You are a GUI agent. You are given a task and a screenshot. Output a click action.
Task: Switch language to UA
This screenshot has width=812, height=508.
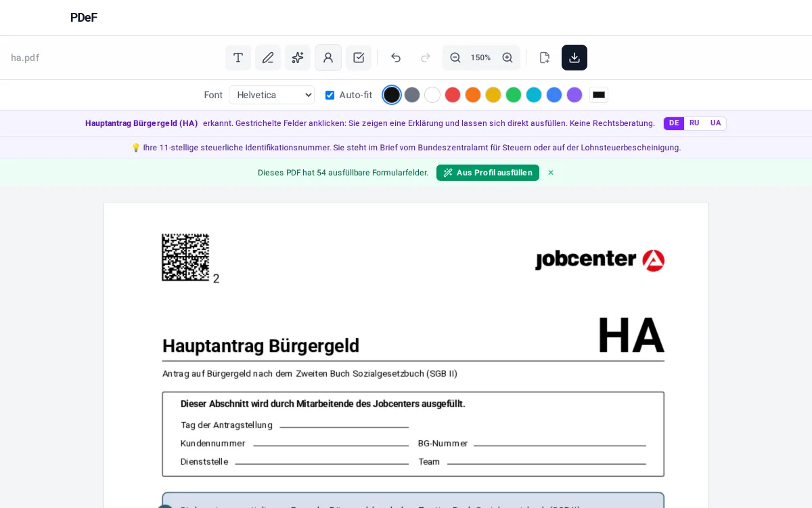pyautogui.click(x=715, y=123)
